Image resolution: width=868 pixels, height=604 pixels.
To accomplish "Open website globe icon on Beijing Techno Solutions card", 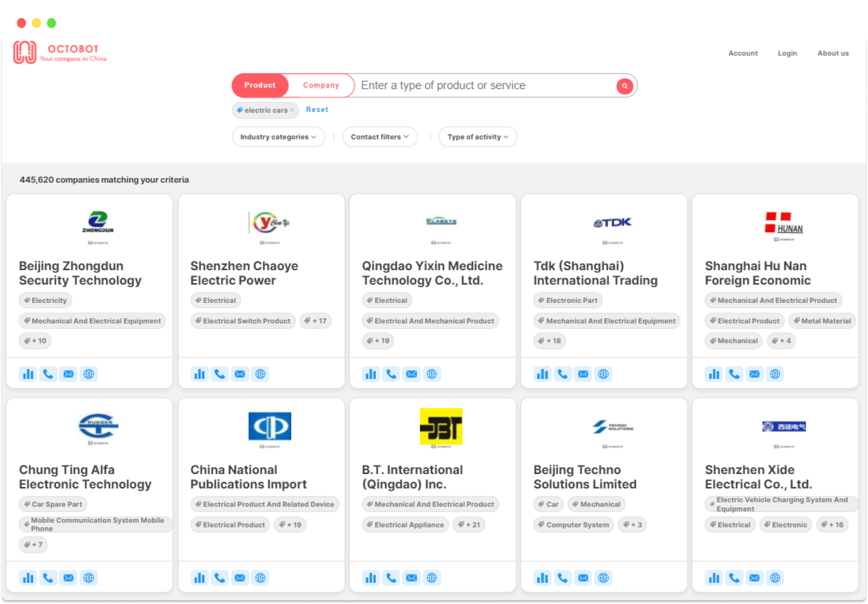I will 604,578.
